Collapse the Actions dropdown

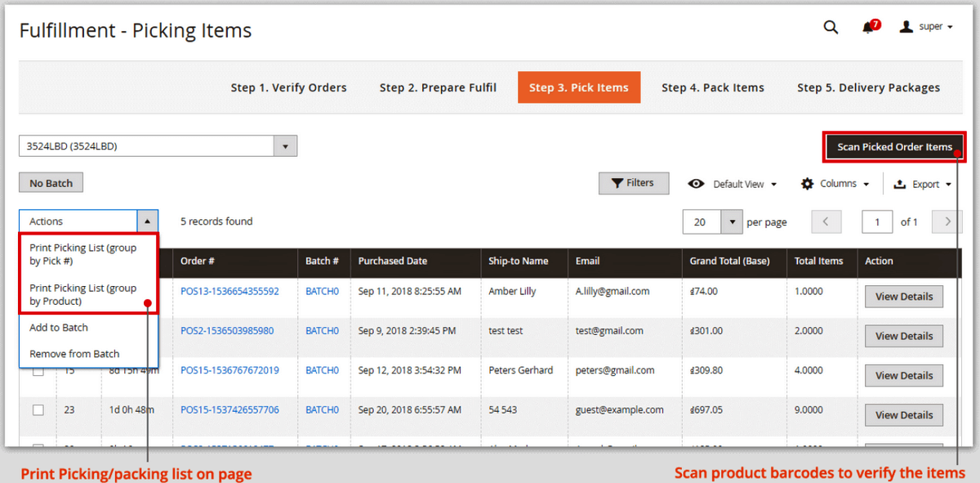147,221
